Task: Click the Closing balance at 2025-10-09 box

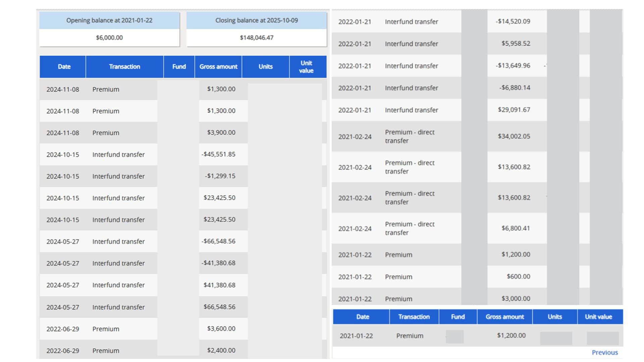Action: [x=256, y=29]
